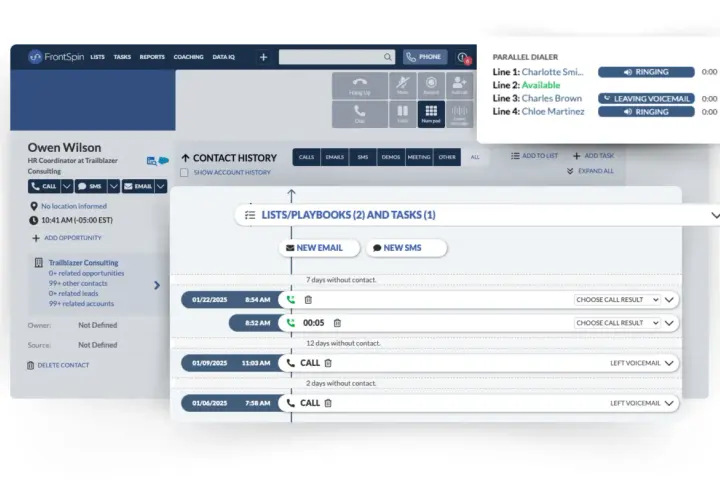
Task: Open the Lists menu
Action: click(97, 57)
